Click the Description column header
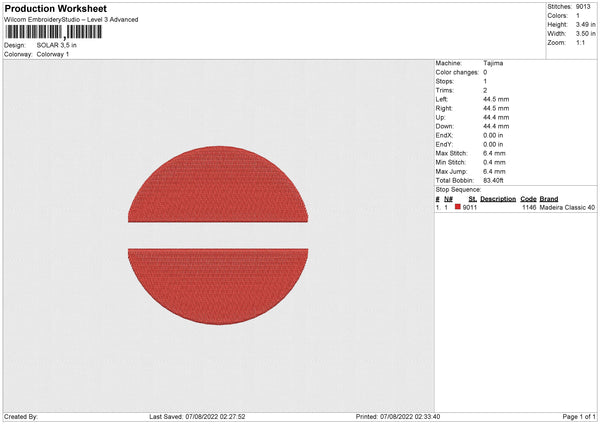 497,198
